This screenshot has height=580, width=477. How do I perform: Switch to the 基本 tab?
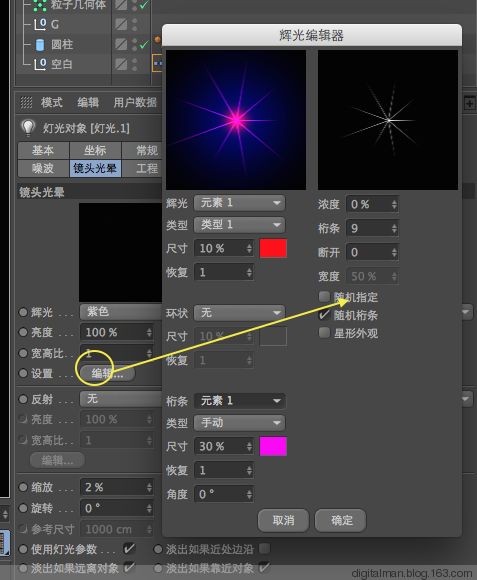coord(43,150)
